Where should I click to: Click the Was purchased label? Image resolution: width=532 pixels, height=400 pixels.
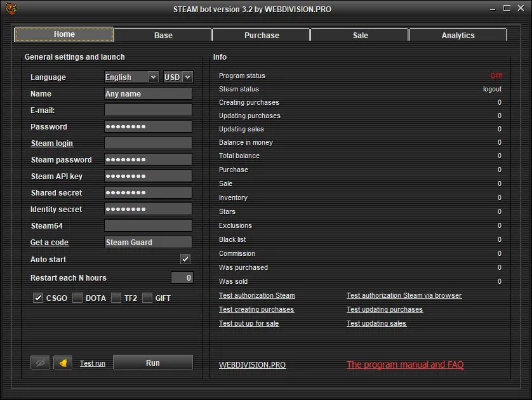click(243, 267)
